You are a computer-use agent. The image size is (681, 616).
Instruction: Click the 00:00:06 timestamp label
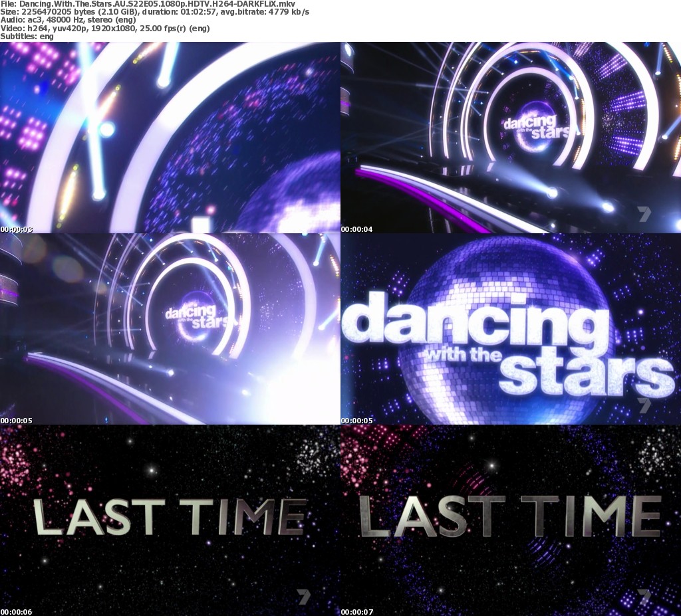(17, 612)
